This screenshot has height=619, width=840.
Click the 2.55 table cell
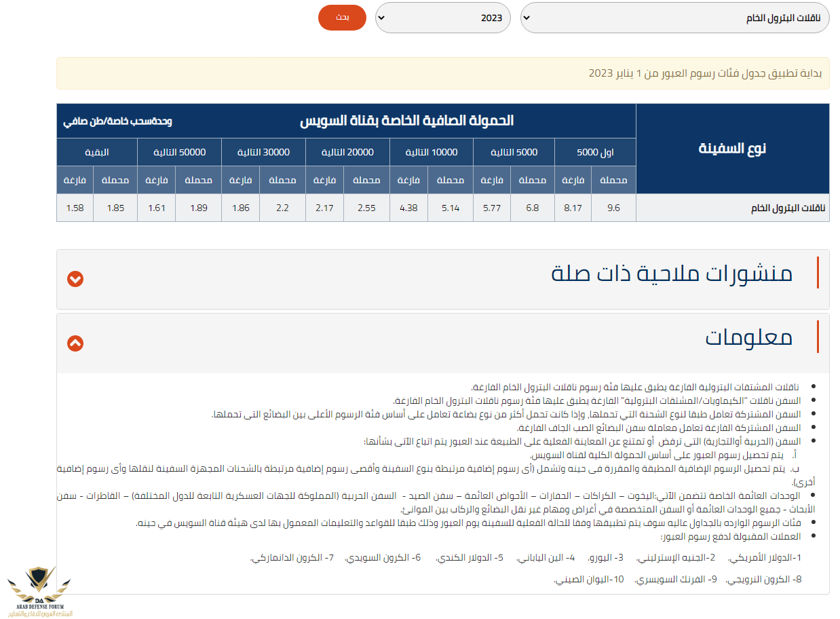point(366,208)
